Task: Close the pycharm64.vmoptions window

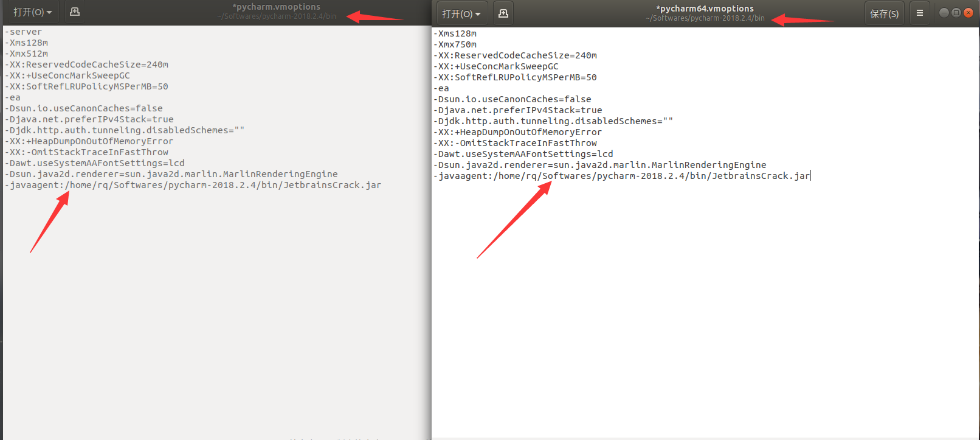Action: pyautogui.click(x=968, y=13)
